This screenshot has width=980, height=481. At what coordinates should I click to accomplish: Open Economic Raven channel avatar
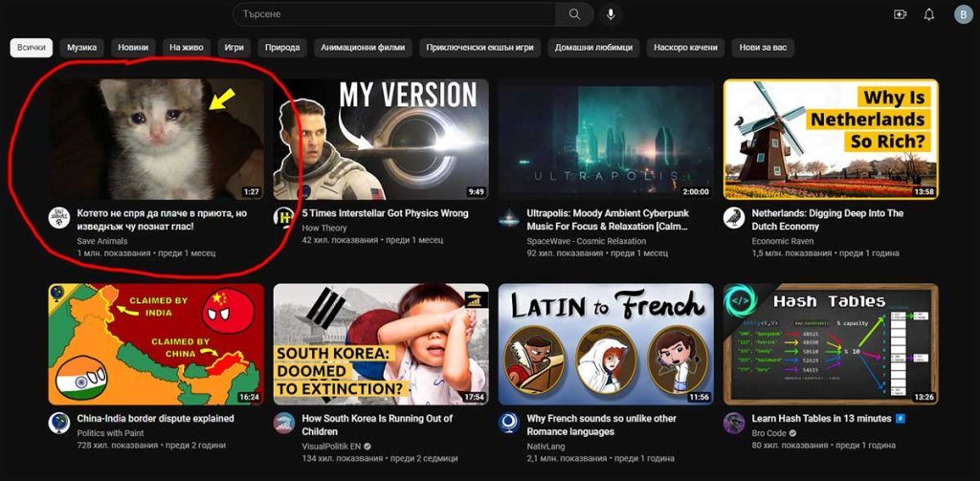point(734,218)
